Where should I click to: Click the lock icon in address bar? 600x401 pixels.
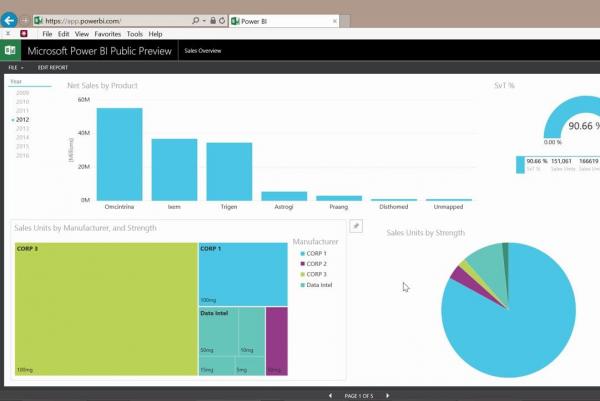click(x=212, y=20)
